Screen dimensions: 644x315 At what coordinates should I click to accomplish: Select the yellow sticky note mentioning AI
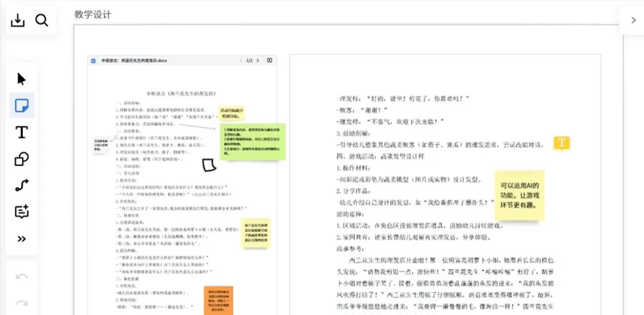519,195
